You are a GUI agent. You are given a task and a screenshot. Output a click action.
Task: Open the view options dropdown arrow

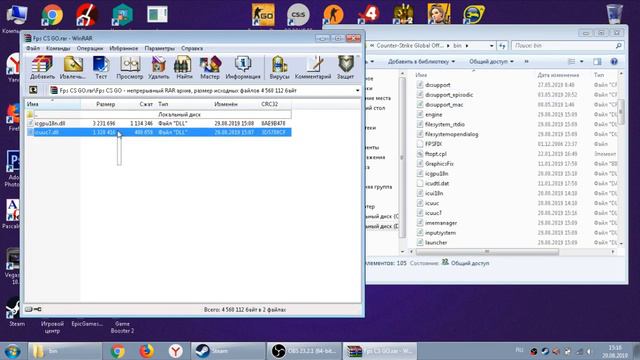[x=582, y=62]
